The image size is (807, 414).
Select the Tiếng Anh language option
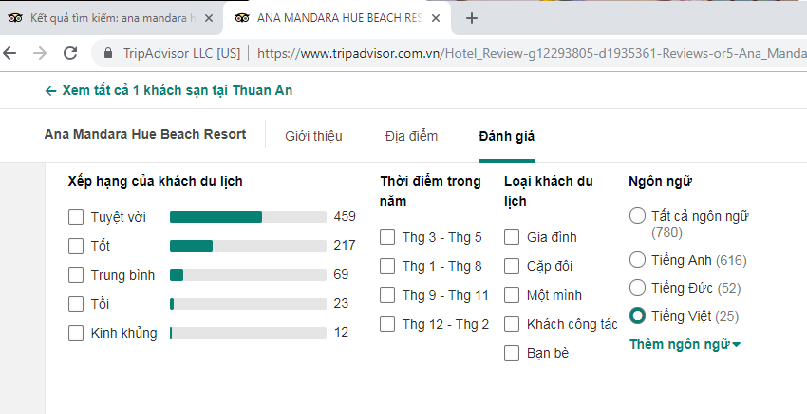pyautogui.click(x=637, y=260)
